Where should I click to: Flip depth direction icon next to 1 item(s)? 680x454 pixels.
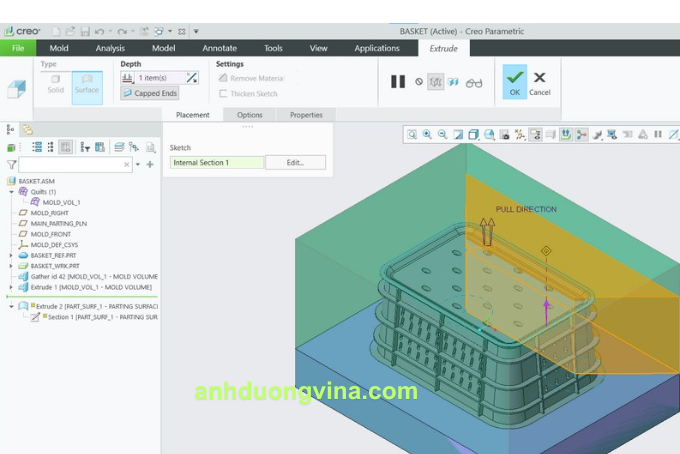coord(192,77)
